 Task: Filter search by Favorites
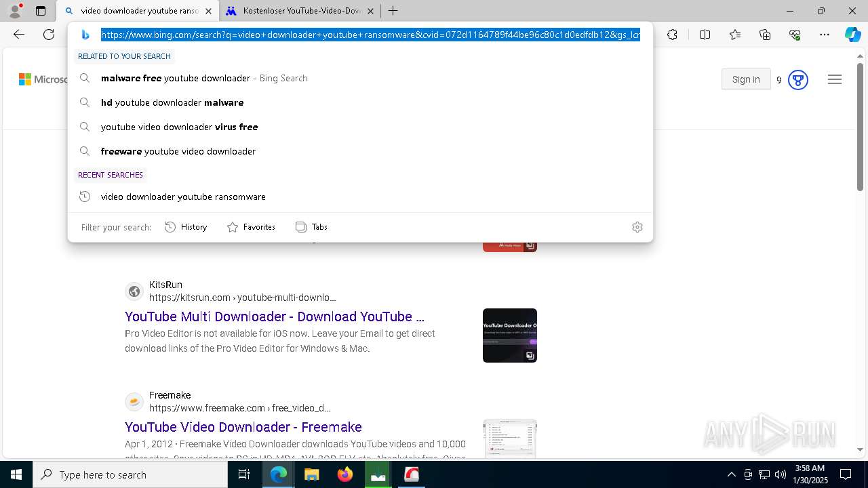(x=251, y=227)
